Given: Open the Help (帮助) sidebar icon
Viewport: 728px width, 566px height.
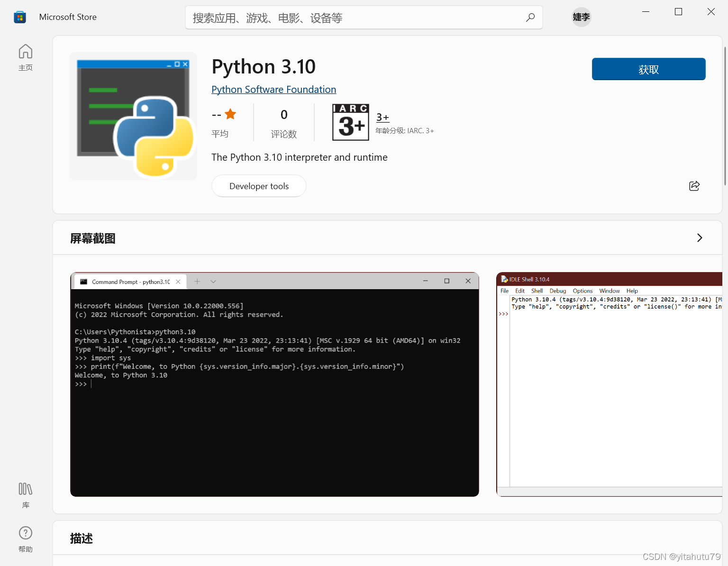Looking at the screenshot, I should 26,539.
